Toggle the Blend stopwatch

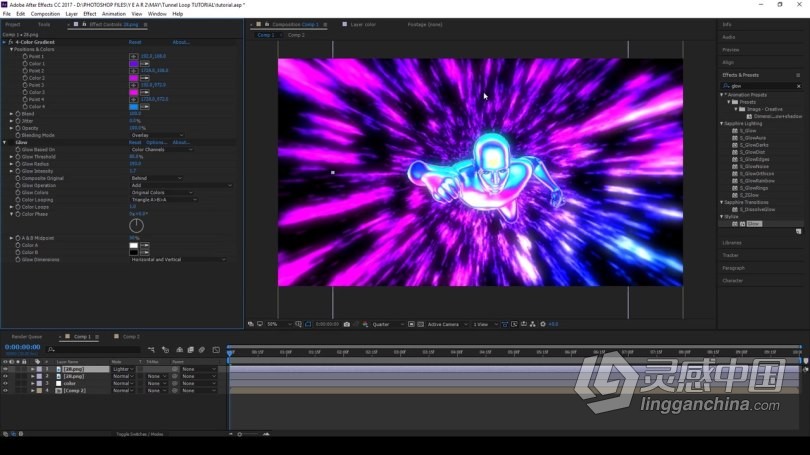18,114
